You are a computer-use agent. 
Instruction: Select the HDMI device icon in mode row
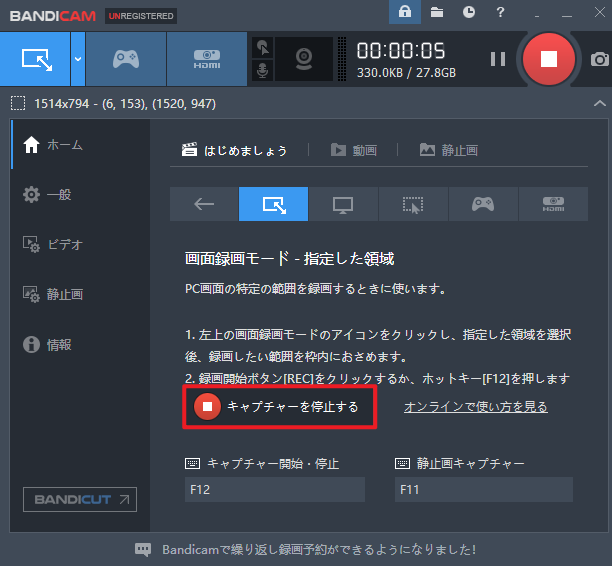(553, 204)
